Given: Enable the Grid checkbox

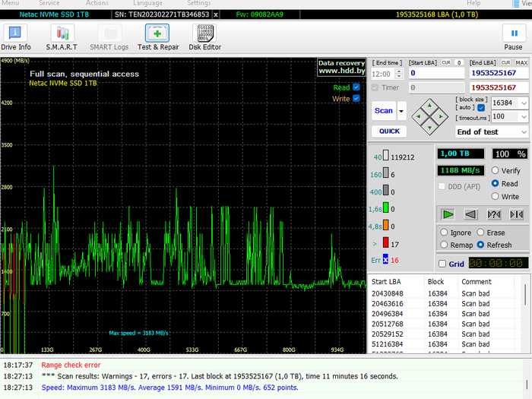Looking at the screenshot, I should pos(442,264).
